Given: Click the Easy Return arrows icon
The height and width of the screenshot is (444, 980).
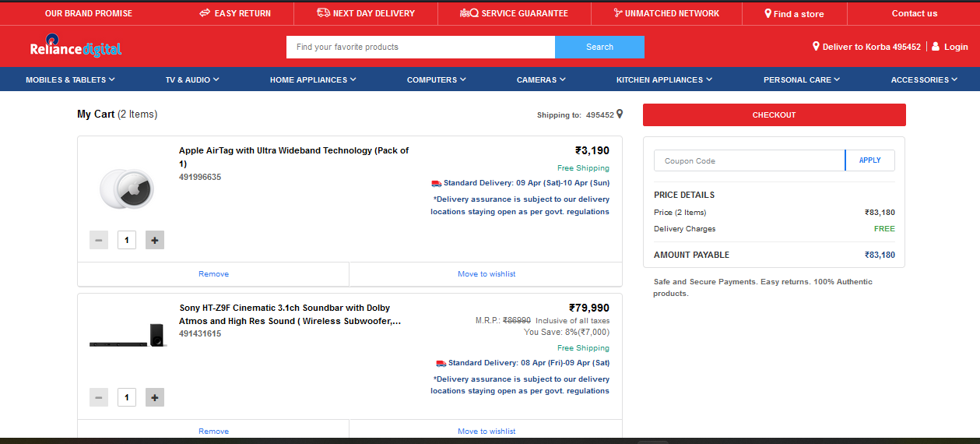Looking at the screenshot, I should 205,13.
